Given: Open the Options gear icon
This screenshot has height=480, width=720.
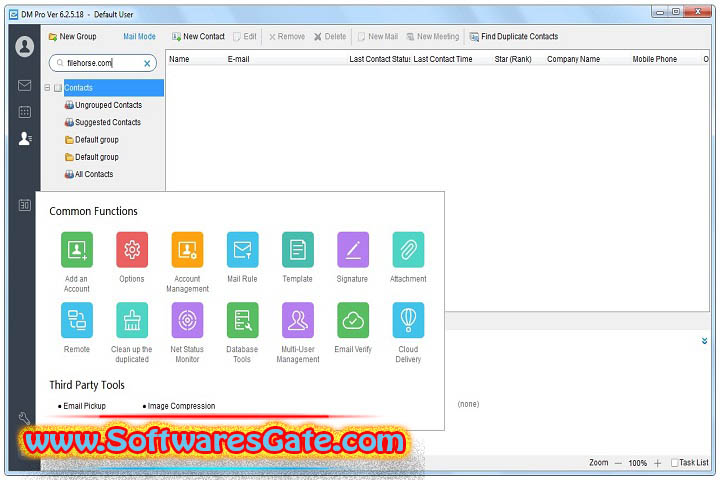Looking at the screenshot, I should [132, 249].
